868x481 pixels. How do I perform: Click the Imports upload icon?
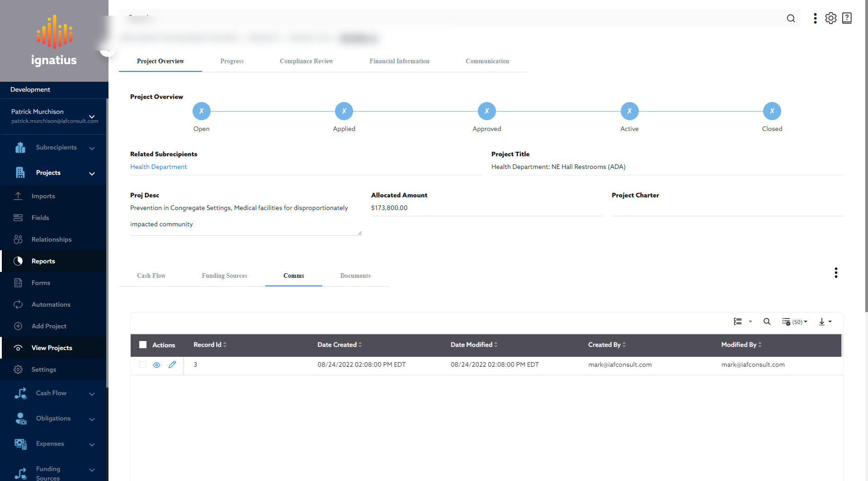(18, 196)
